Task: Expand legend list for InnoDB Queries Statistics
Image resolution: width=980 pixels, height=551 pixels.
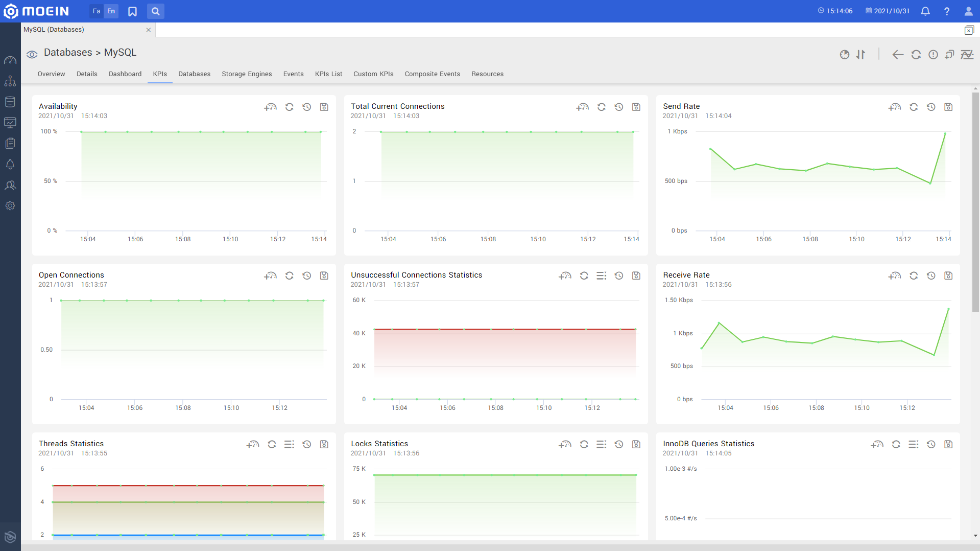Action: 914,444
